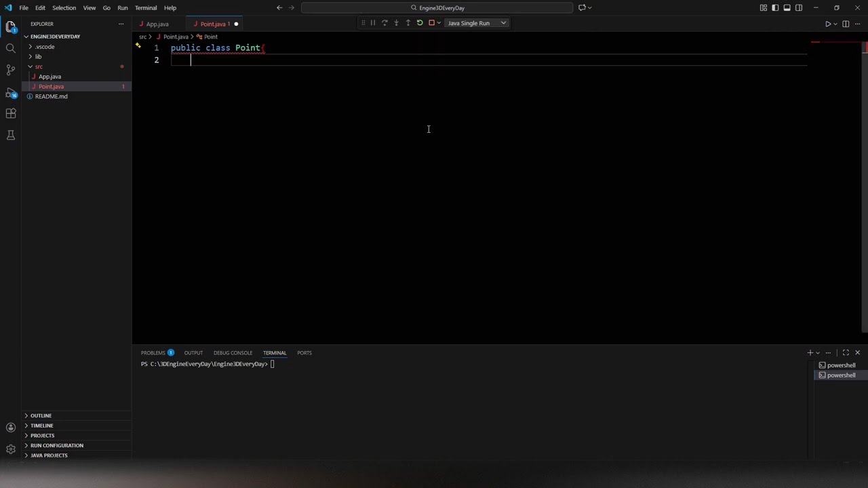Screen dimensions: 868x488
Task: Run the Java file with play button
Action: (x=827, y=24)
